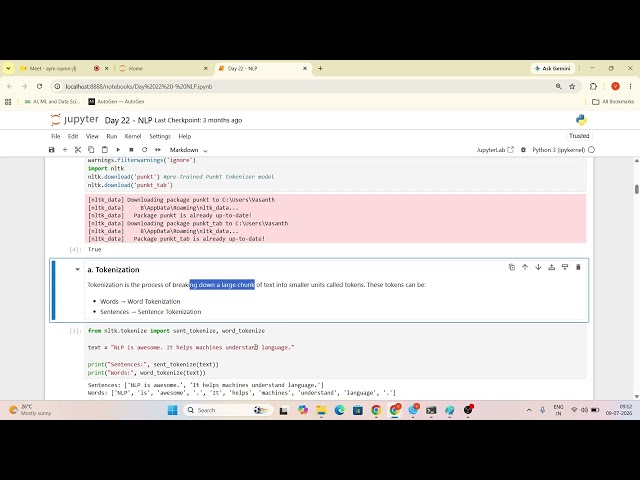Viewport: 640px width, 480px height.
Task: Open the AI, ML and Data Sci bookmark
Action: coord(52,102)
